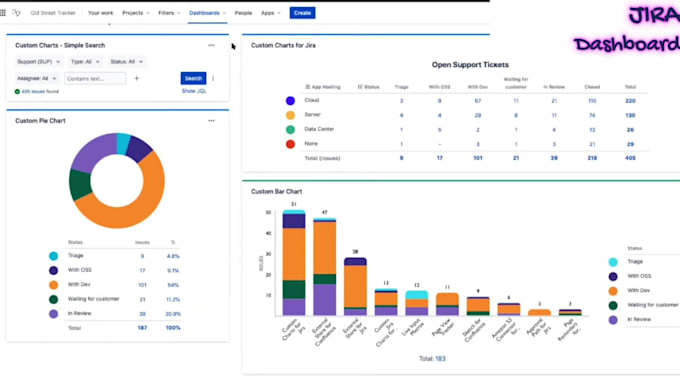Open Server total 130 link
The image size is (680, 383).
click(630, 115)
